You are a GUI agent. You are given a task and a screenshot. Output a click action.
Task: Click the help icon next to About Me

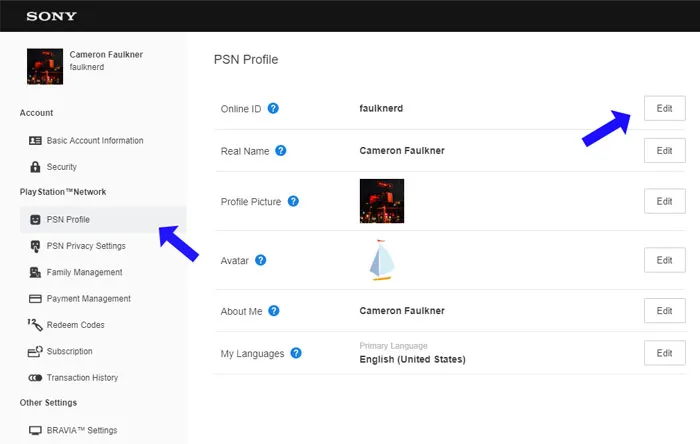271,311
